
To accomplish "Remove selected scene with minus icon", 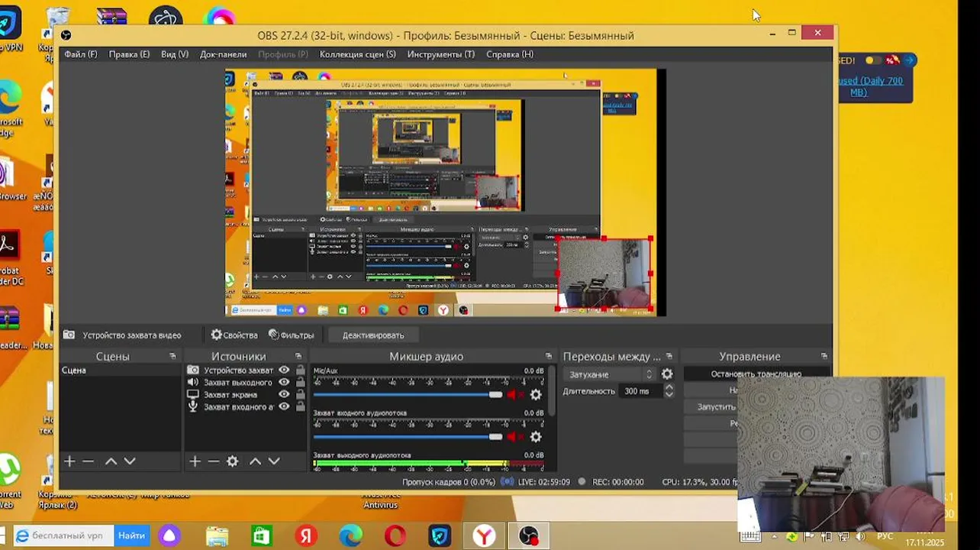I will point(89,461).
